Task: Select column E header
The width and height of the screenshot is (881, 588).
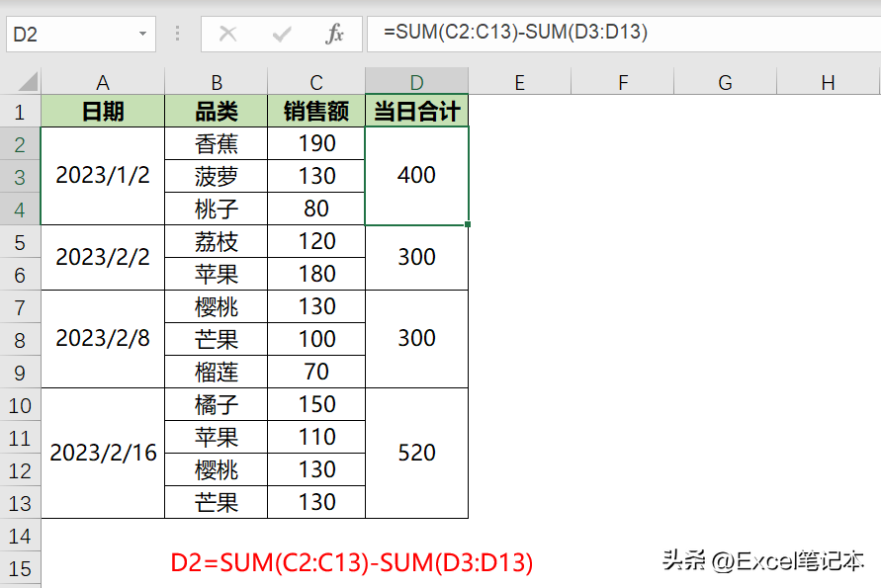Action: (520, 82)
